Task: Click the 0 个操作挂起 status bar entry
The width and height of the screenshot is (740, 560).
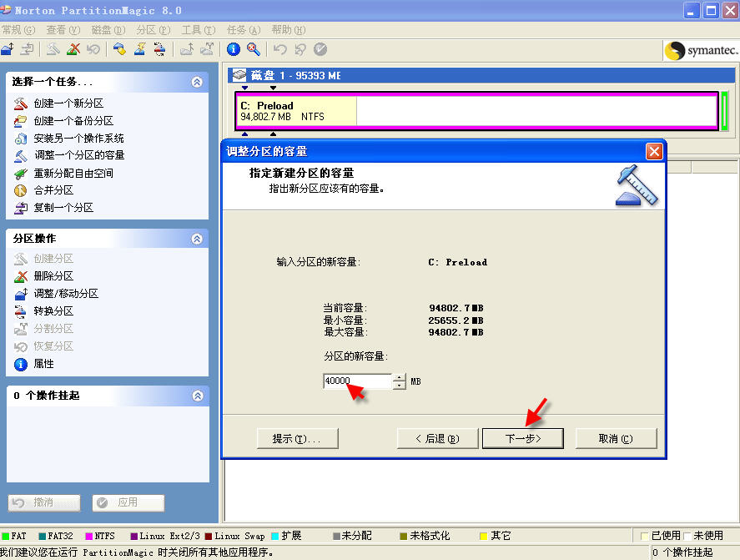Action: click(x=683, y=552)
